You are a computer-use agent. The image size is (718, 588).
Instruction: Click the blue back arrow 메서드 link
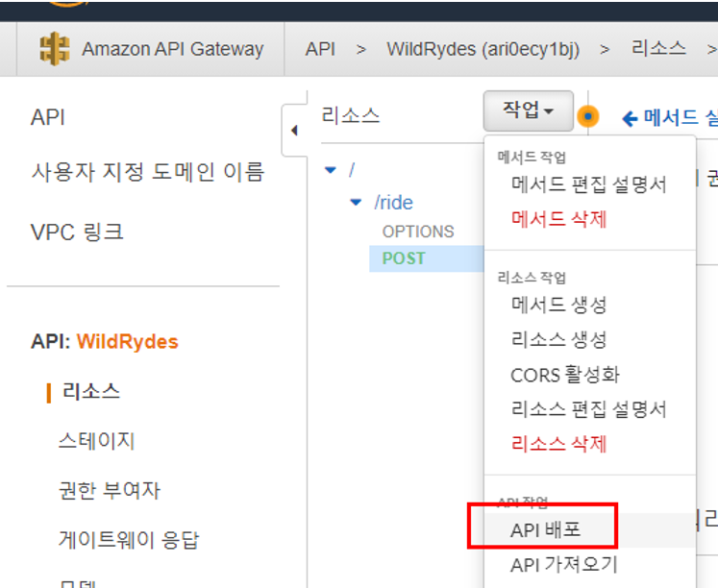(670, 118)
